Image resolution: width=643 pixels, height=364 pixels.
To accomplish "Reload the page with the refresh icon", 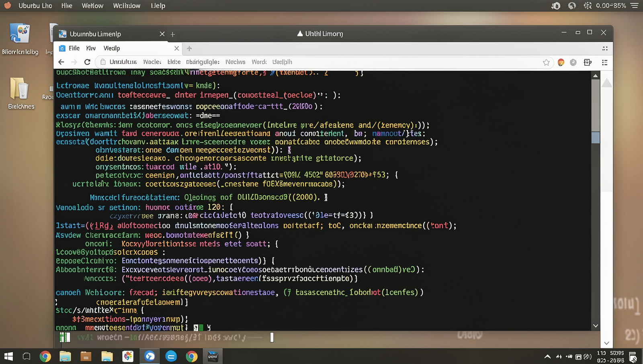I will pyautogui.click(x=87, y=62).
